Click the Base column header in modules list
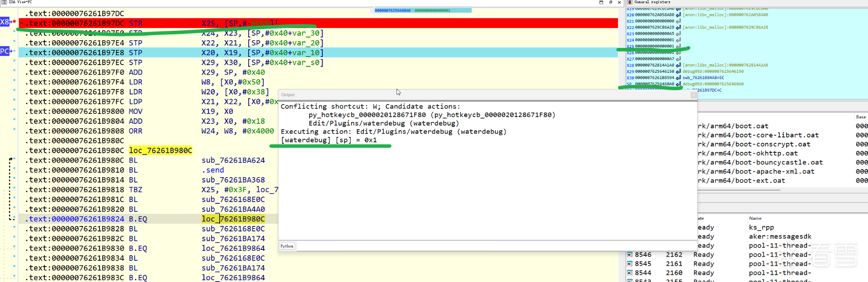The image size is (868, 282). pos(861,117)
